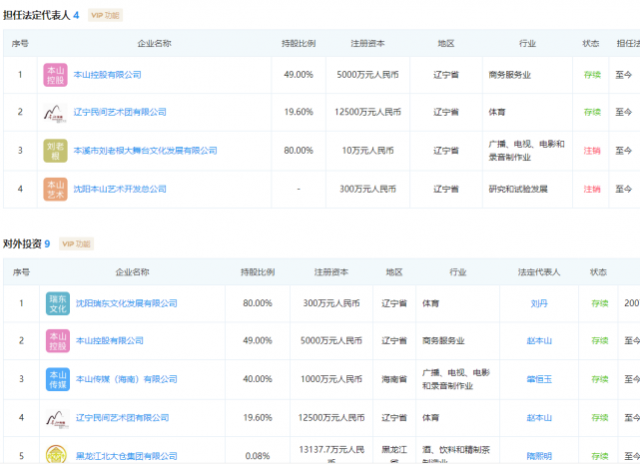
Task: Click the 10万元人民币 cell
Action: click(x=367, y=151)
